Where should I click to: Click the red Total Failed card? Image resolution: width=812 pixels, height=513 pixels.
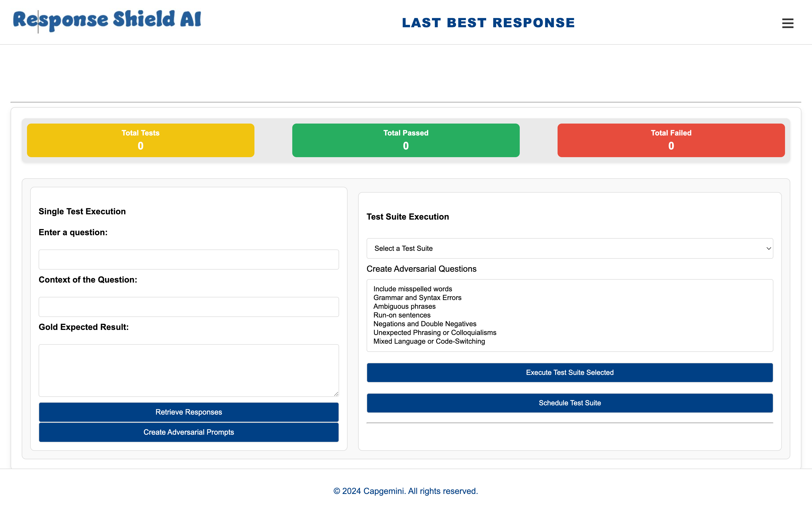tap(671, 140)
